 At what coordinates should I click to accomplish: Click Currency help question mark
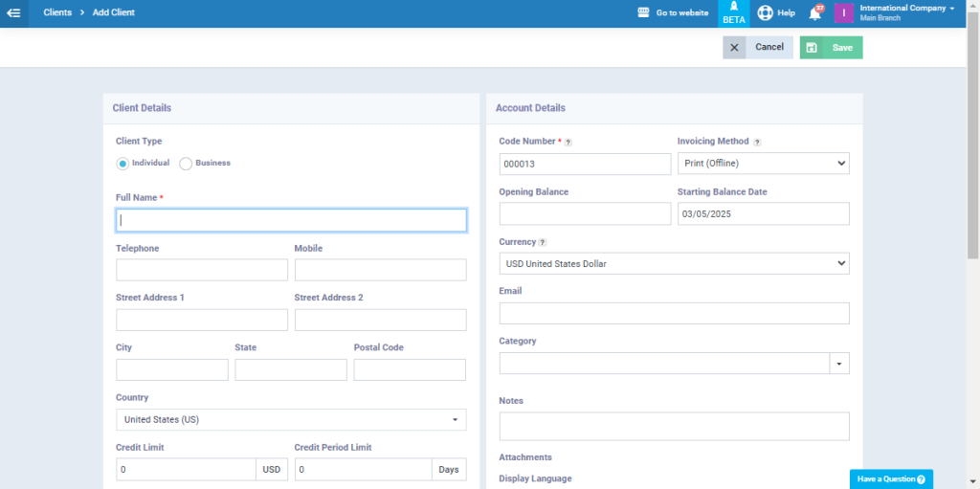(x=543, y=243)
